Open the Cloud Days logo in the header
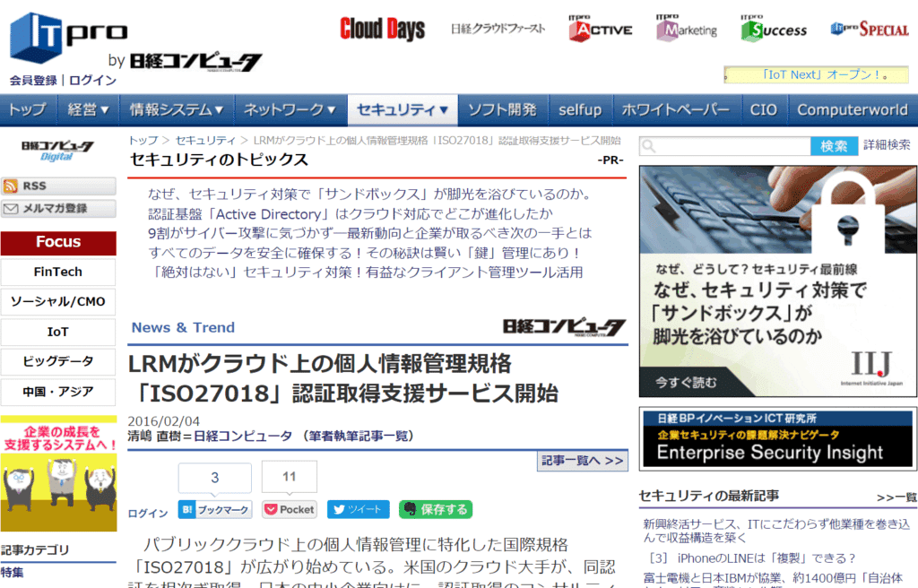 pos(381,27)
